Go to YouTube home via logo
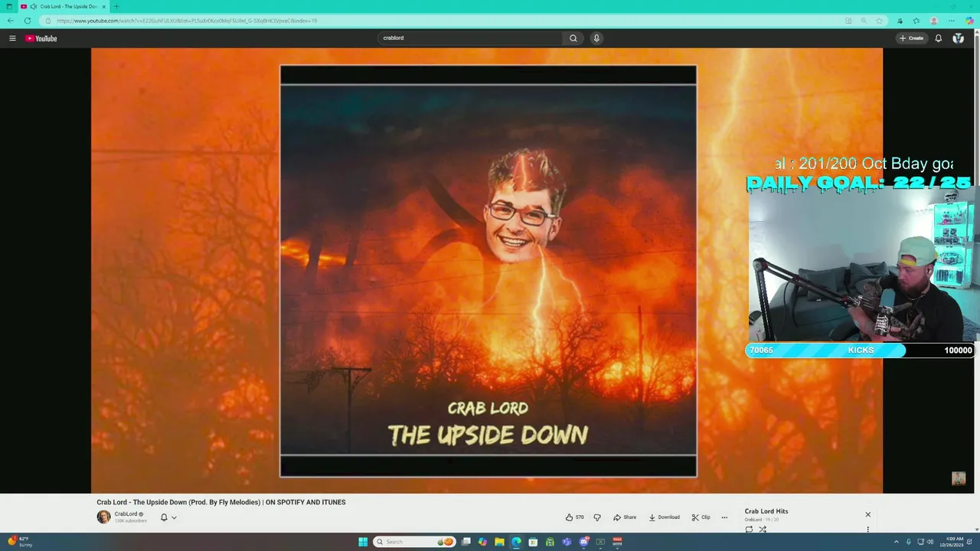The image size is (980, 551). 41,38
